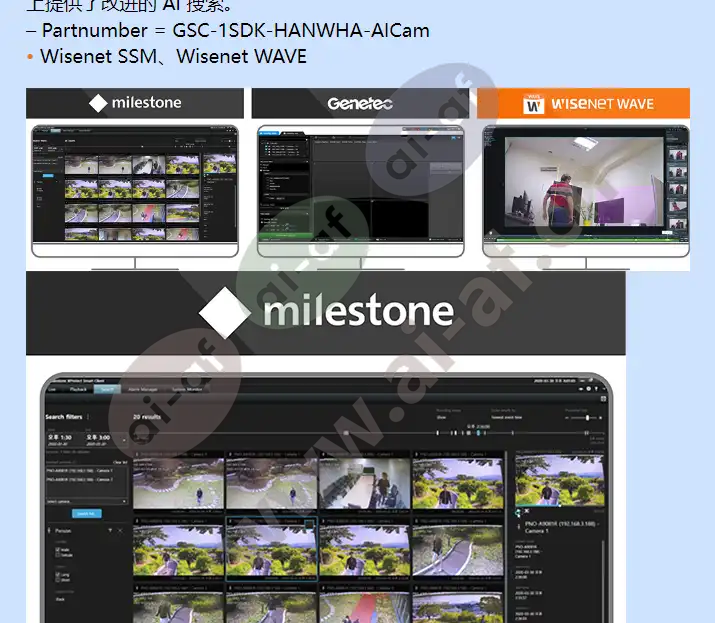715x623 pixels.
Task: Set the end time 3:00 field
Action: pos(98,440)
